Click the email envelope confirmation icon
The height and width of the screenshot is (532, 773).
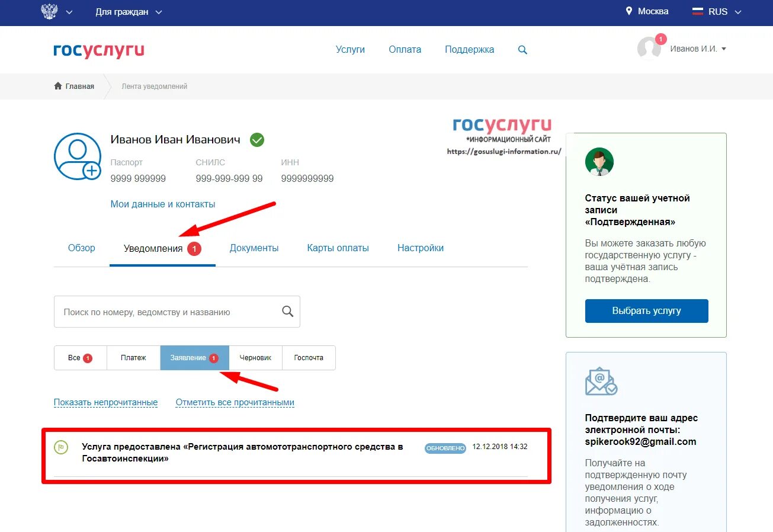coord(601,382)
